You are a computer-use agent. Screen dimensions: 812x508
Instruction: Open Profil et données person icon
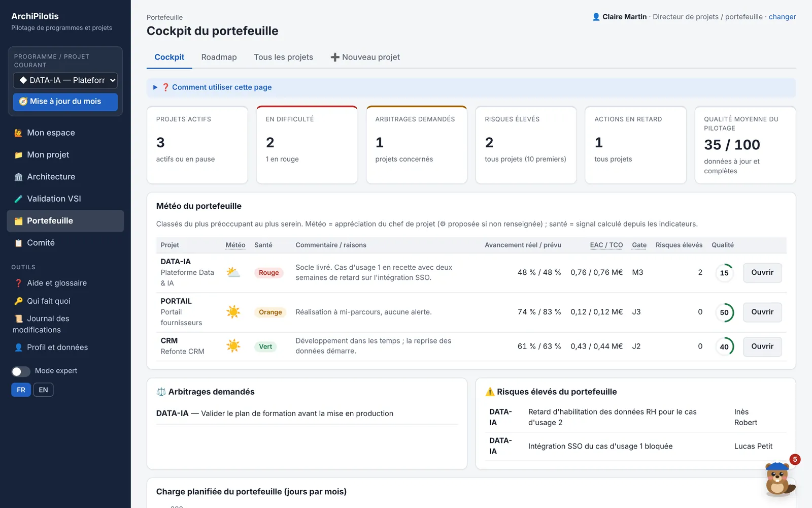[18, 347]
